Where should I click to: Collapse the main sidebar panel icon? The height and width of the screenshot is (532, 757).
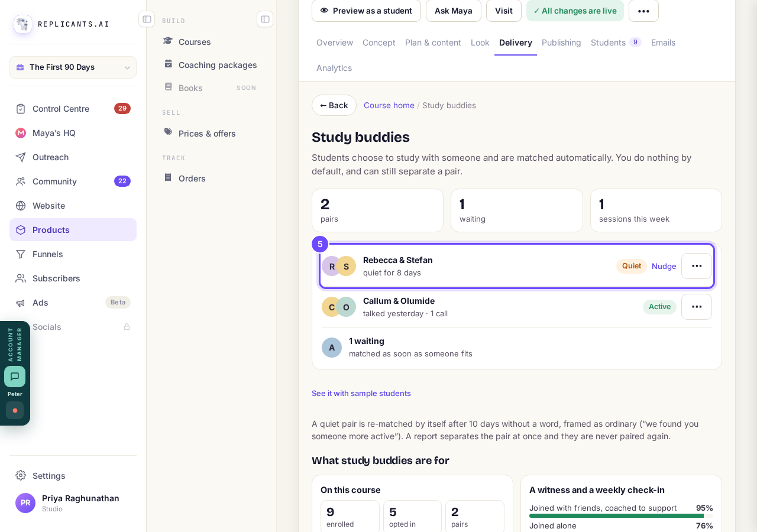tap(147, 19)
